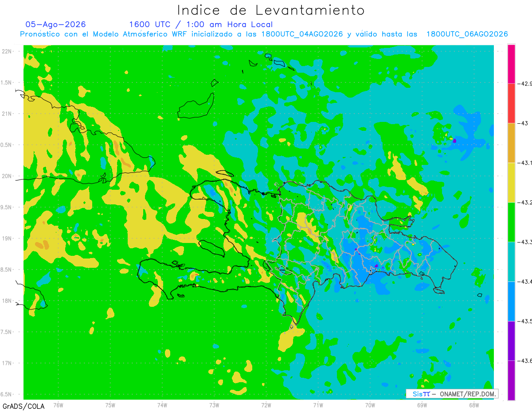Click the '9.5N' latitude label
The height and width of the screenshot is (411, 532).
(7, 207)
